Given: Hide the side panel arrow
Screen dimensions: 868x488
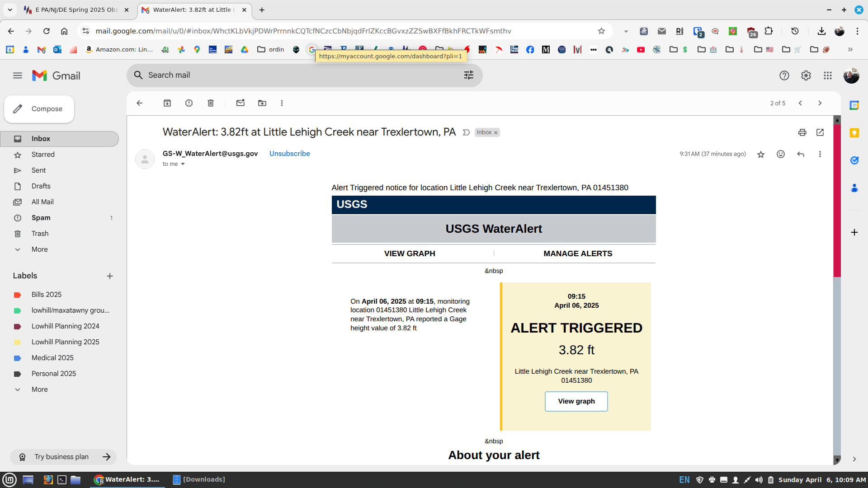Looking at the screenshot, I should click(854, 459).
